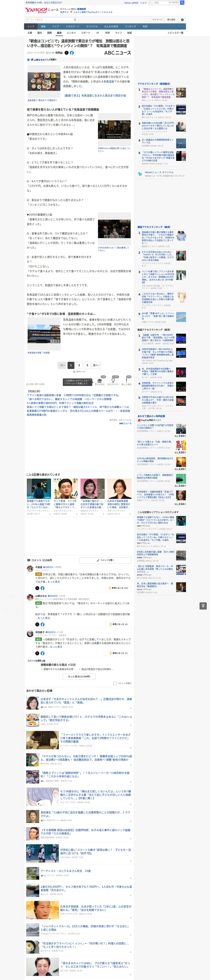Open rank 2 ETC障害 article in access ranking
The image size is (210, 980).
tap(158, 110)
